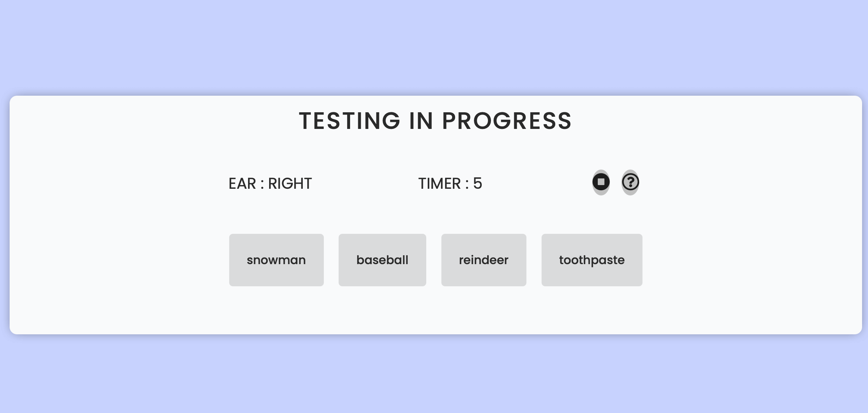Choose the word snowman
This screenshot has height=413, width=868.
pyautogui.click(x=276, y=260)
